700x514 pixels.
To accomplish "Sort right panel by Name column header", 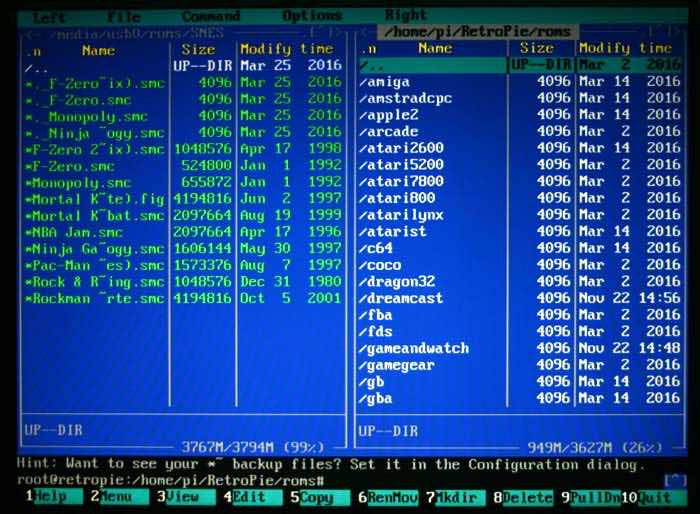I will click(435, 48).
